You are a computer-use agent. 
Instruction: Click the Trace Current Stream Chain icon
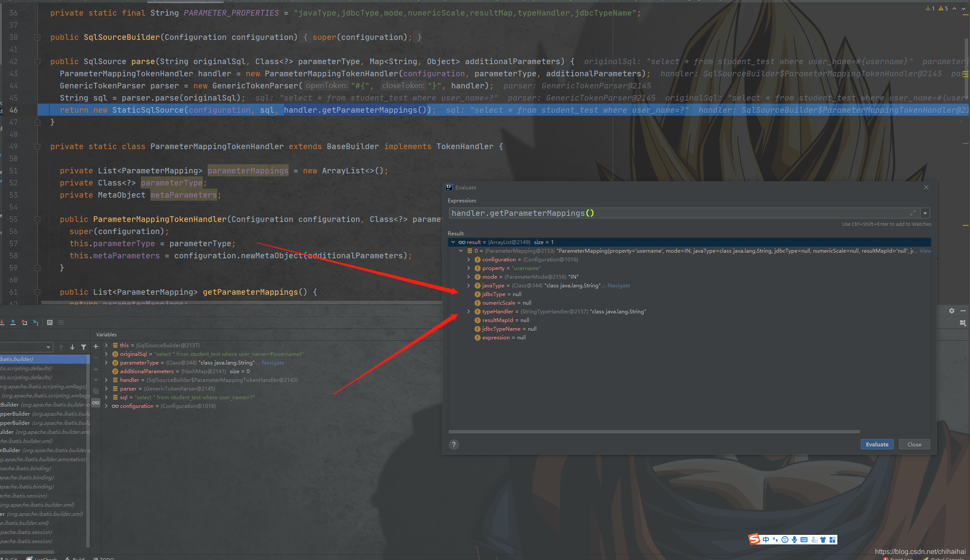point(61,322)
